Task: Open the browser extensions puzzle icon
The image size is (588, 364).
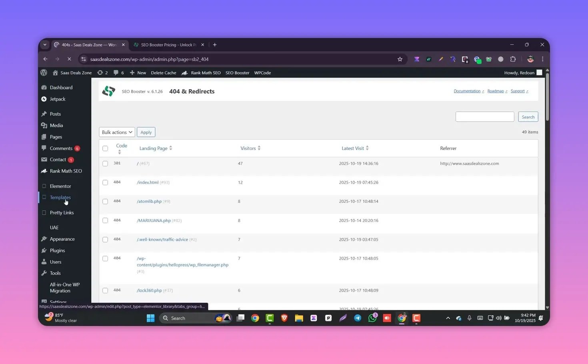Action: (x=513, y=59)
